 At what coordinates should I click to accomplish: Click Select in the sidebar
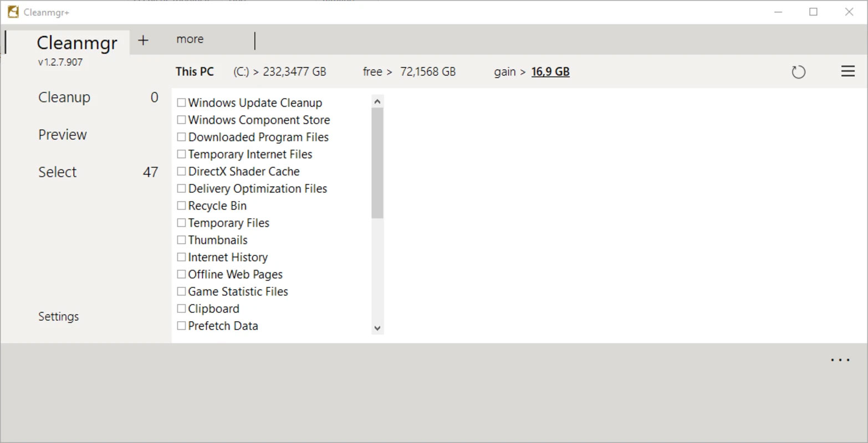[57, 172]
